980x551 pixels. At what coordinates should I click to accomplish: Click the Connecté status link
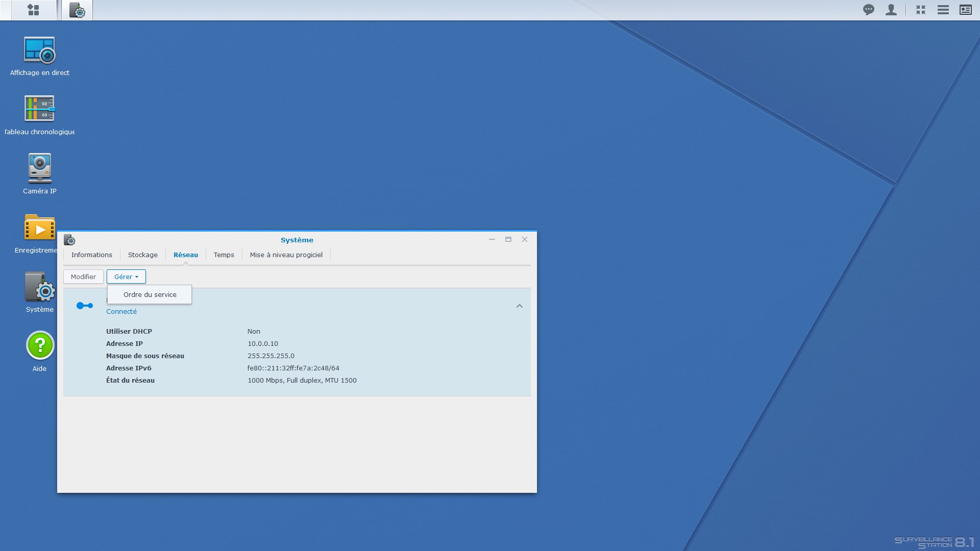pos(121,311)
